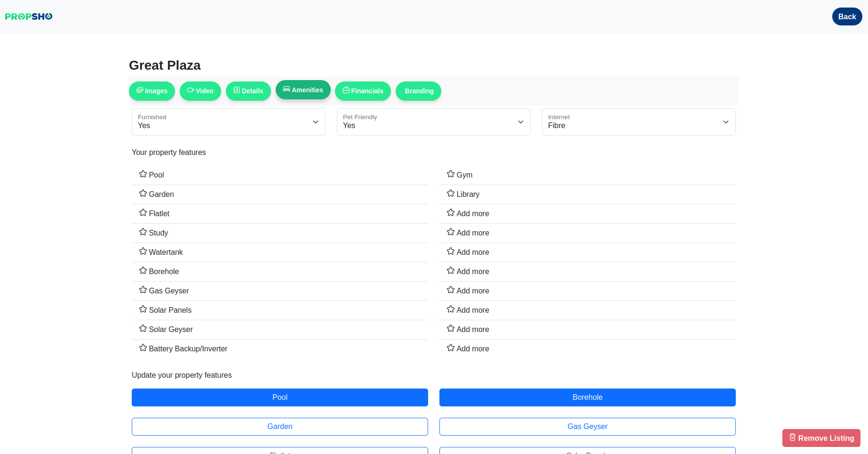Screen dimensions: 868x454
Task: Click the document icon in Details tab
Action: tap(237, 90)
